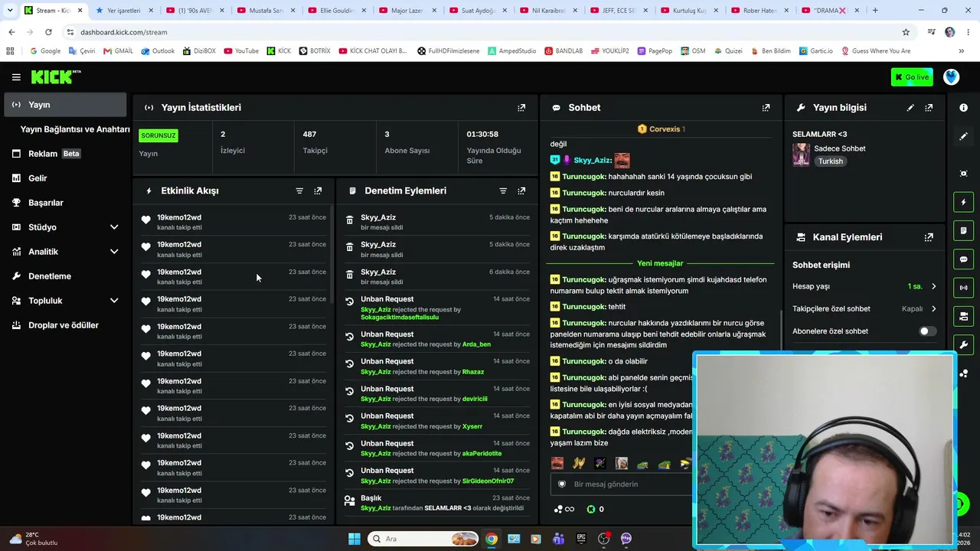Toggle the broadcast signal icon in the right rail
This screenshot has width=980, height=551.
click(963, 288)
